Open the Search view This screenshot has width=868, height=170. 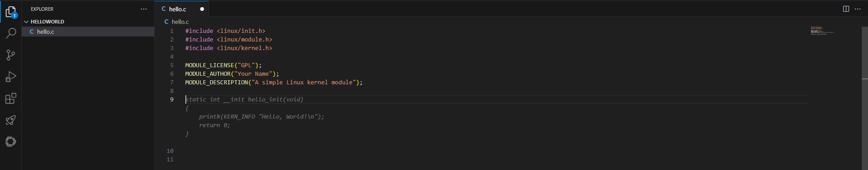11,33
